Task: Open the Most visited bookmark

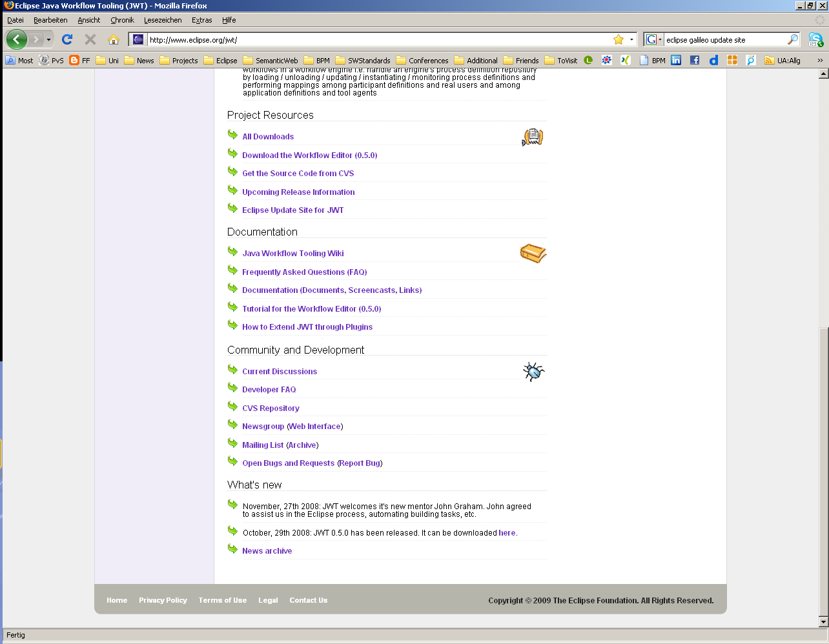Action: click(x=19, y=61)
